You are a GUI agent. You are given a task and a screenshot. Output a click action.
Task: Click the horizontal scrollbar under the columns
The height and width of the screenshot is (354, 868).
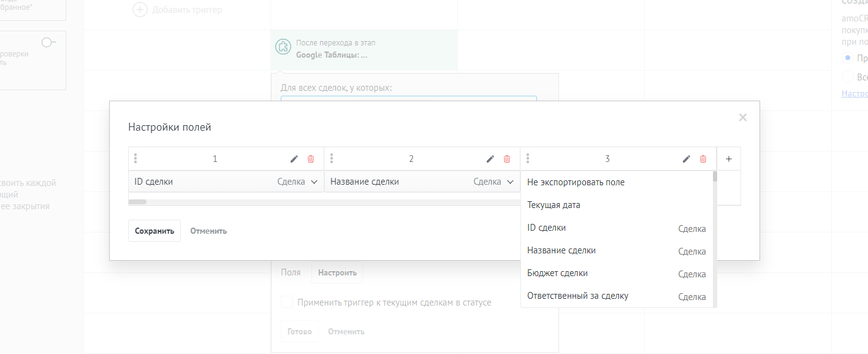[137, 201]
